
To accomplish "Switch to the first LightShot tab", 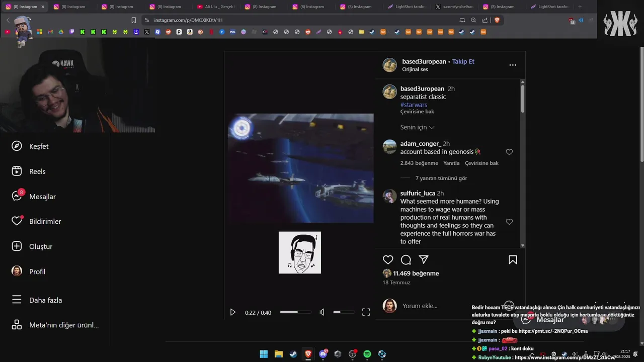I will pyautogui.click(x=407, y=7).
